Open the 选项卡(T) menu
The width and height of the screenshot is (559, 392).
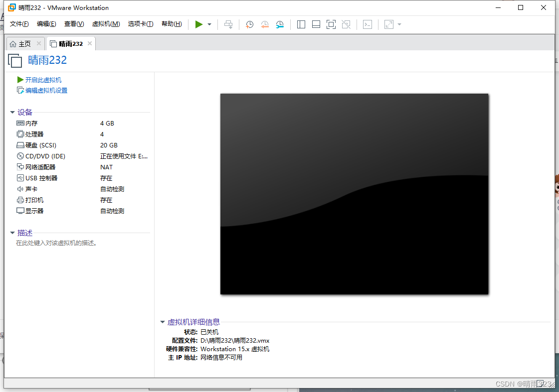click(x=141, y=24)
